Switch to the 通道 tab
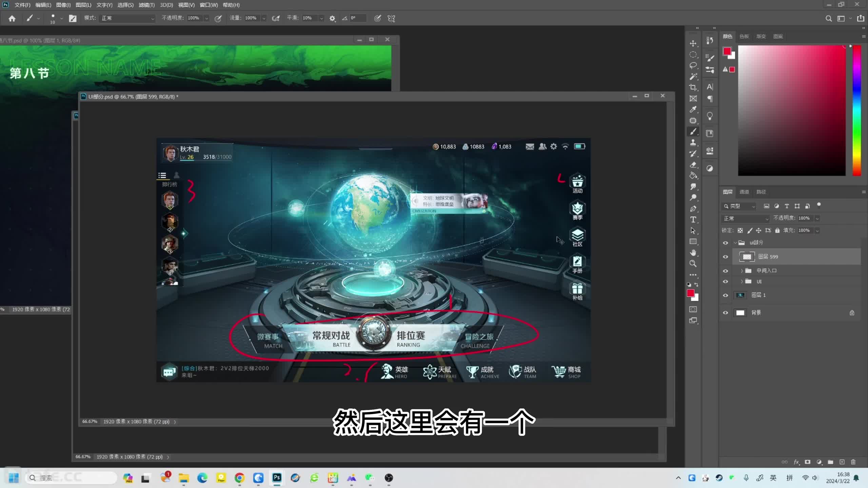Viewport: 868px width, 488px height. [x=744, y=192]
